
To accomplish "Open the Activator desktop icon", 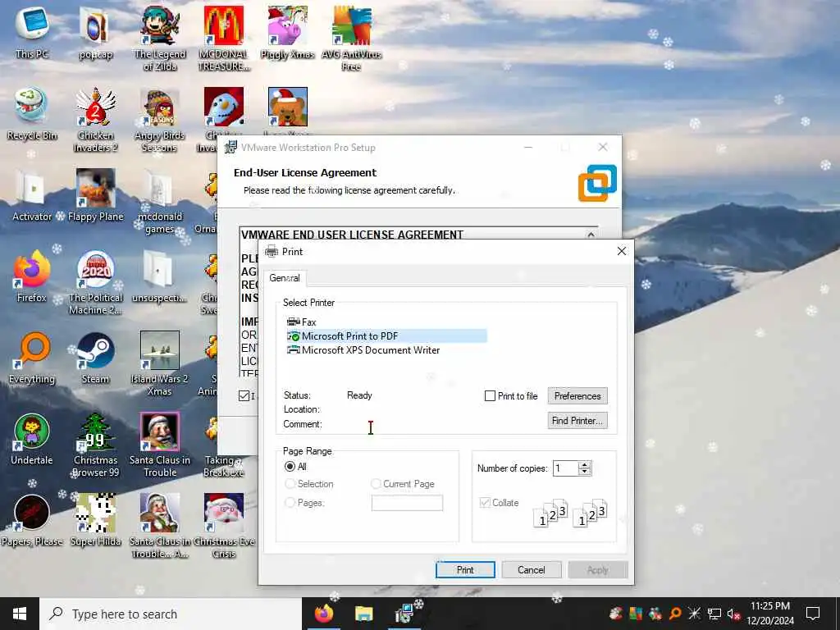I will [32, 195].
